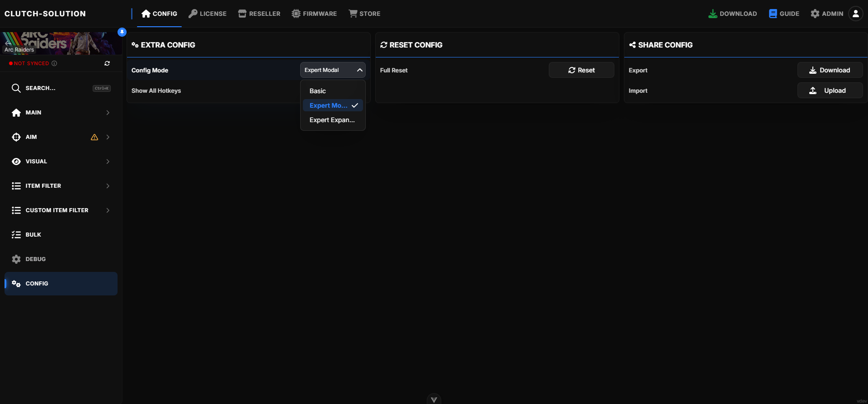Click the VISUAL eye icon
Screen dimensions: 868x404
16,162
